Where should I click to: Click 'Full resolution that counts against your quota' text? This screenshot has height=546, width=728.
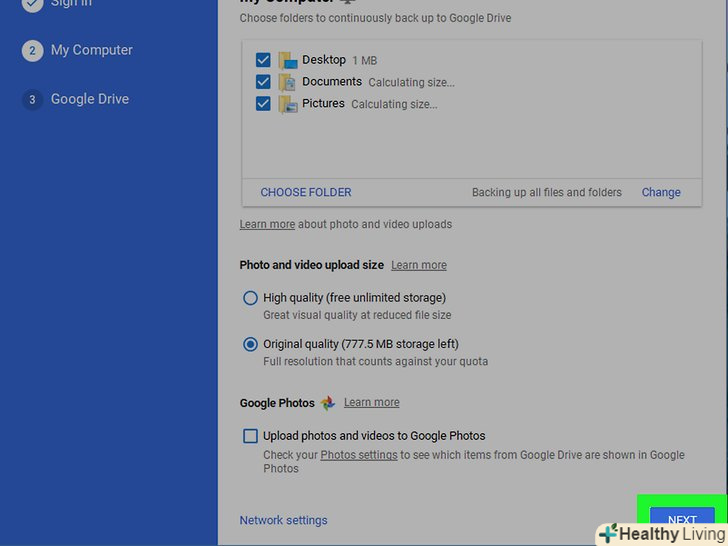(375, 362)
